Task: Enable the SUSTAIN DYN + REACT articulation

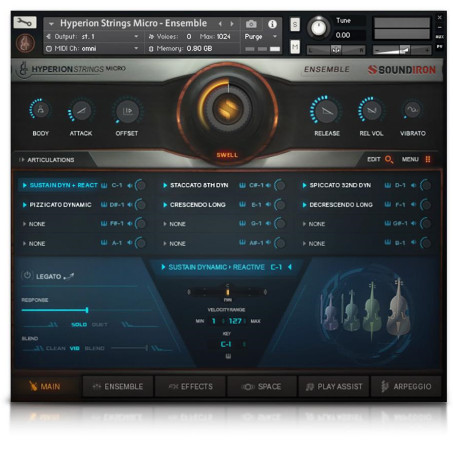Action: (25, 185)
